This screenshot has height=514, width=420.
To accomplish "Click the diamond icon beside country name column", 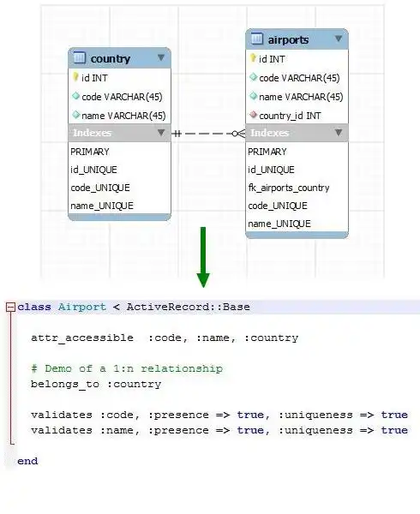I will (75, 115).
